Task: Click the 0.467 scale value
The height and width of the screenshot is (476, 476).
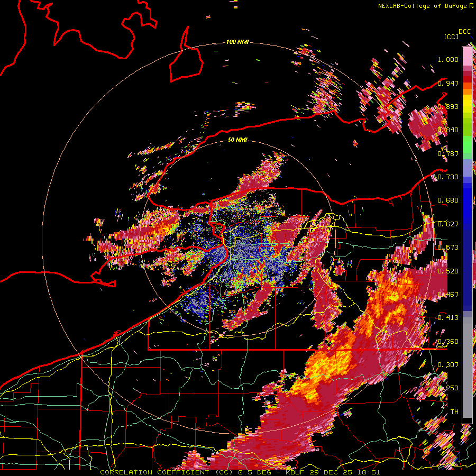Action: coord(448,295)
